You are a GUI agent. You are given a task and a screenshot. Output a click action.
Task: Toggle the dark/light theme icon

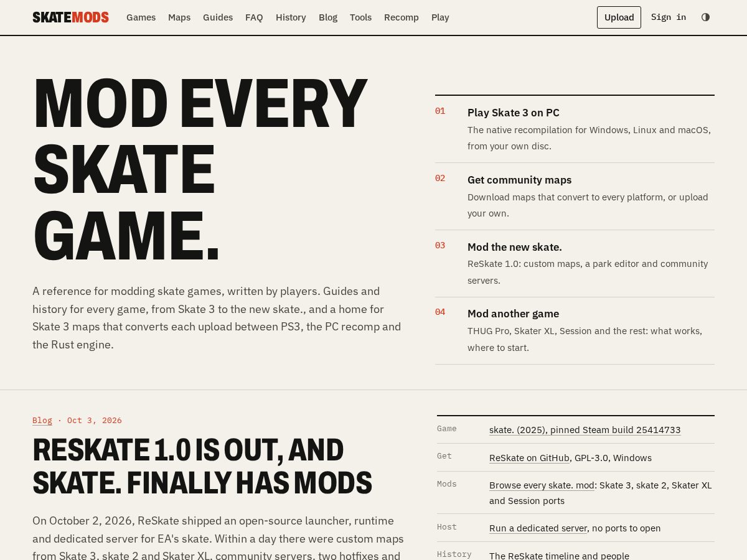click(705, 17)
